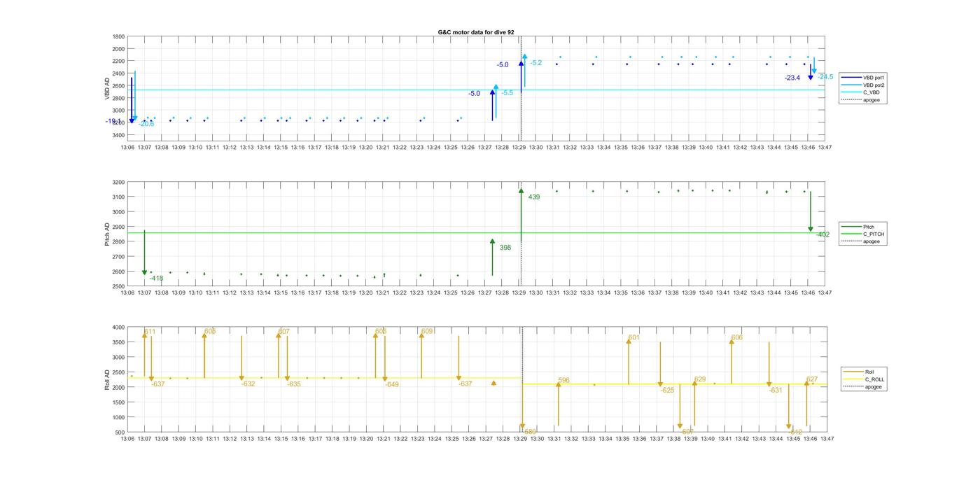Screen dimensions: 980x485
Task: Click the "-5.5" VBD annotation
Action: (507, 93)
